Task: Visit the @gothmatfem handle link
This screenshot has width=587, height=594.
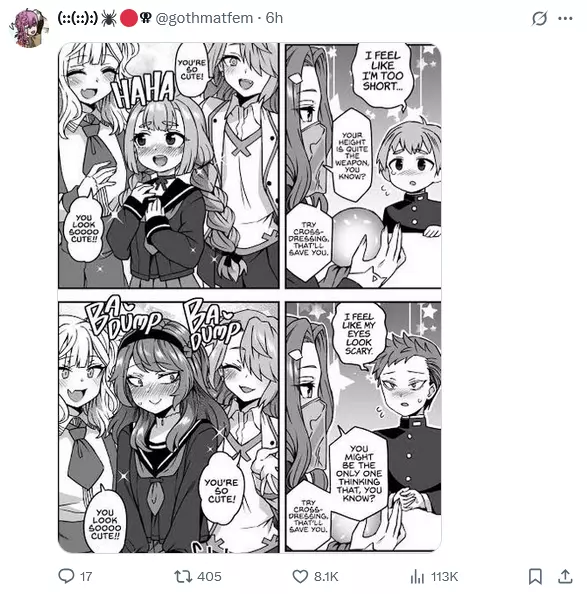Action: [x=204, y=18]
